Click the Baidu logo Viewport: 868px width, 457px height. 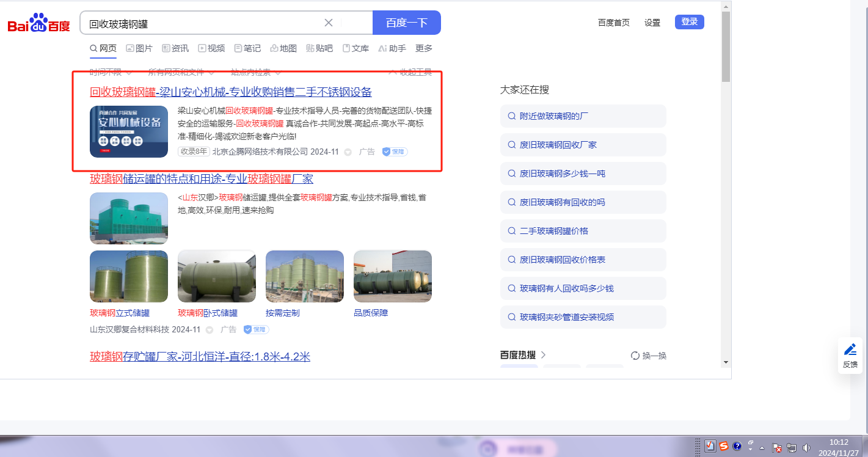pyautogui.click(x=38, y=23)
